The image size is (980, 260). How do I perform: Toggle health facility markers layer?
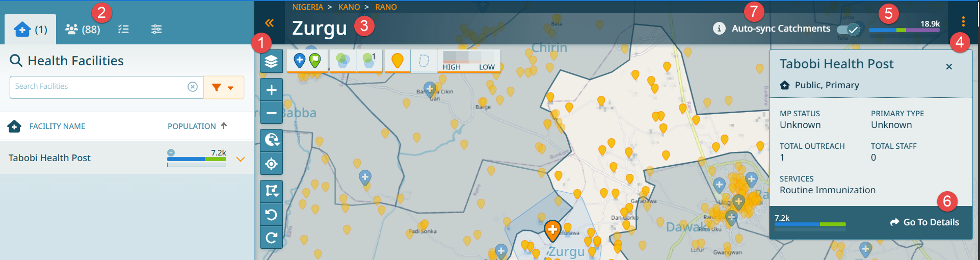tap(307, 61)
